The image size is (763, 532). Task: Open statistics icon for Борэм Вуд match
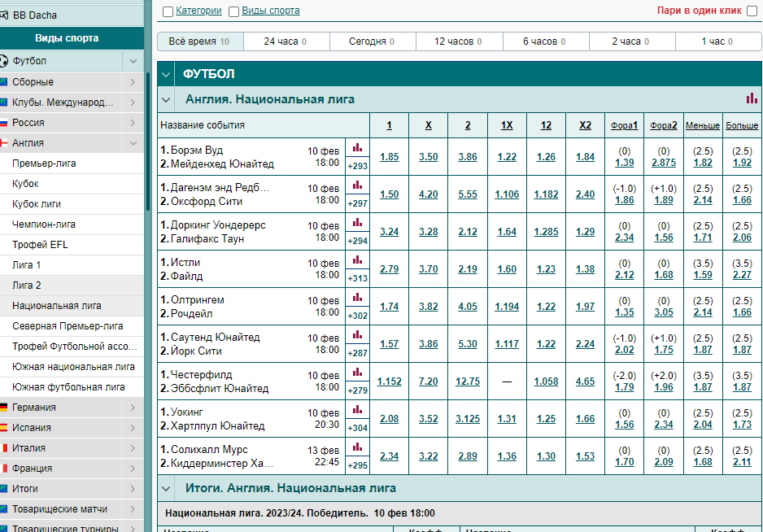click(357, 147)
